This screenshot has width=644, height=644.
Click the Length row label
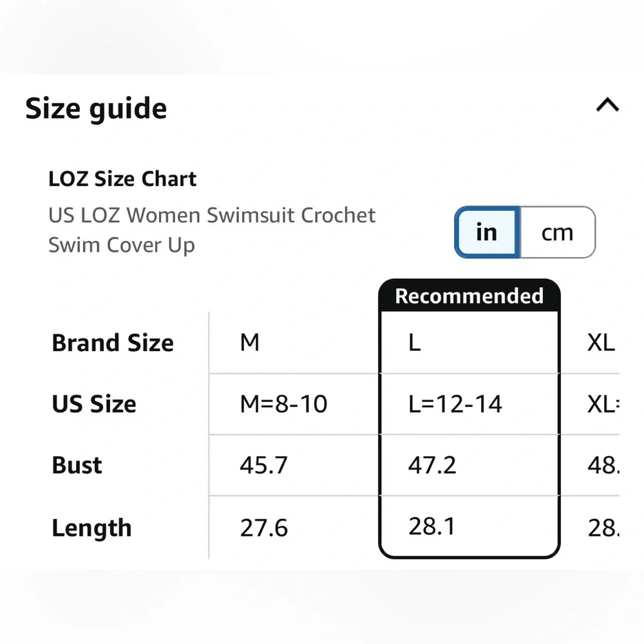point(91,528)
